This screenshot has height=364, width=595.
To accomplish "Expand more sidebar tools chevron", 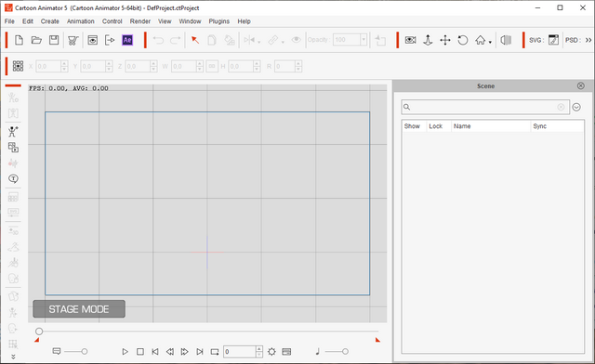I will [x=13, y=357].
